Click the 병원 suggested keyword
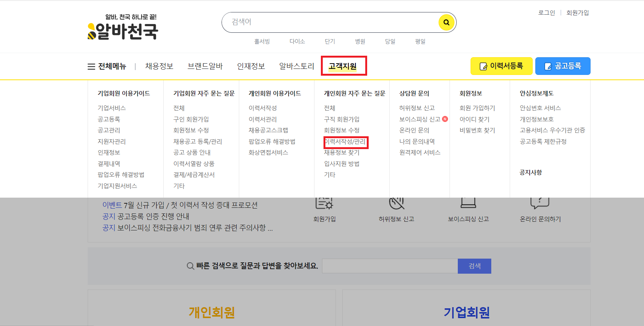The height and width of the screenshot is (326, 644). click(x=360, y=41)
